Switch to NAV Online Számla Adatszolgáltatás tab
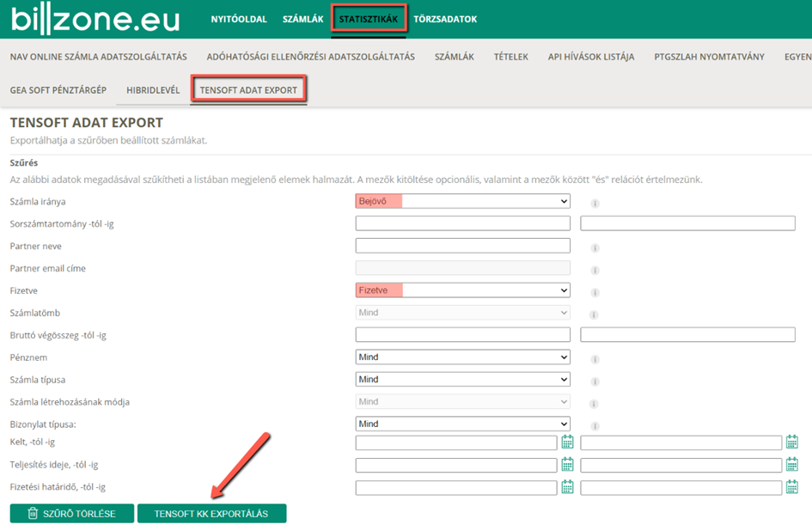The width and height of the screenshot is (812, 531). 99,57
